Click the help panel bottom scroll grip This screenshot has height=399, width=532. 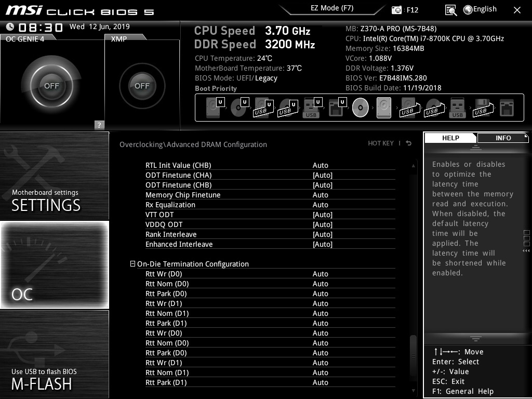(x=476, y=338)
